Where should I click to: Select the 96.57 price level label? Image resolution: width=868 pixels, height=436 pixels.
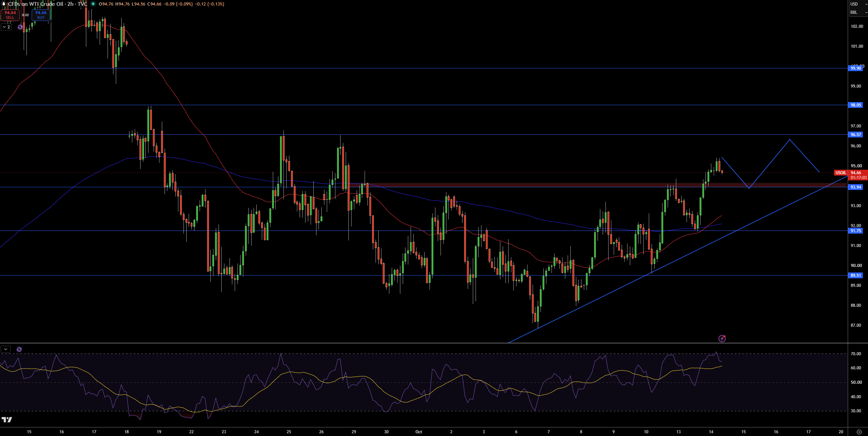click(856, 135)
